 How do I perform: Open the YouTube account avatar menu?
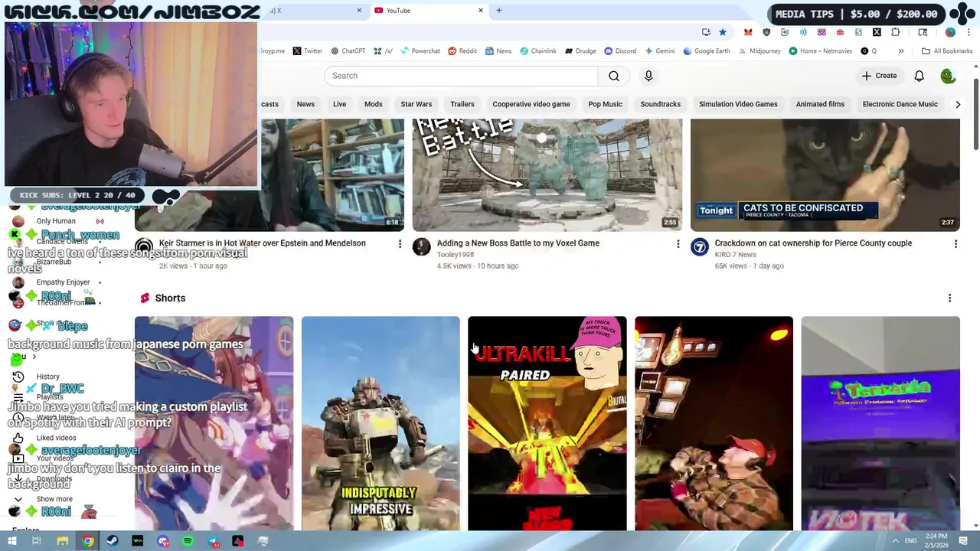click(x=948, y=76)
